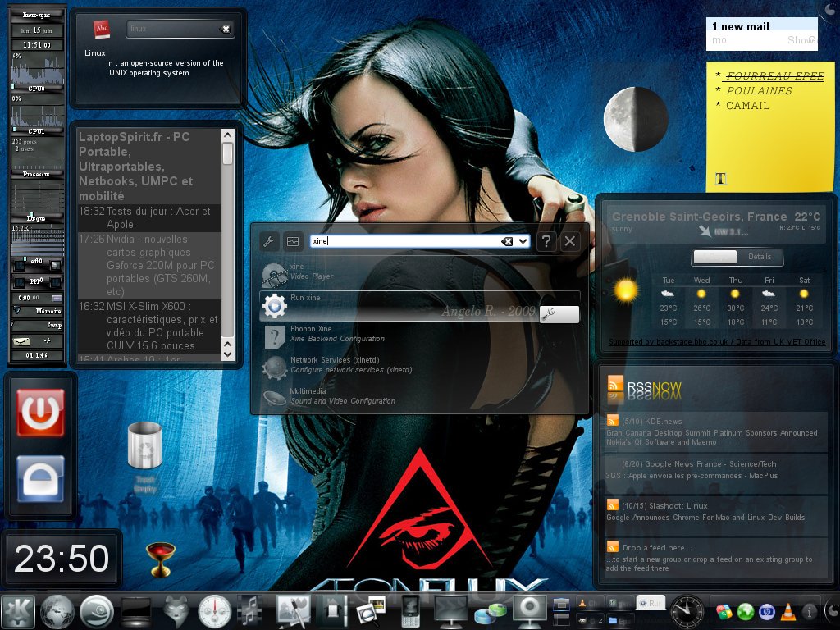Select the 'Network Services (xinetd)' result
The height and width of the screenshot is (630, 840).
420,368
